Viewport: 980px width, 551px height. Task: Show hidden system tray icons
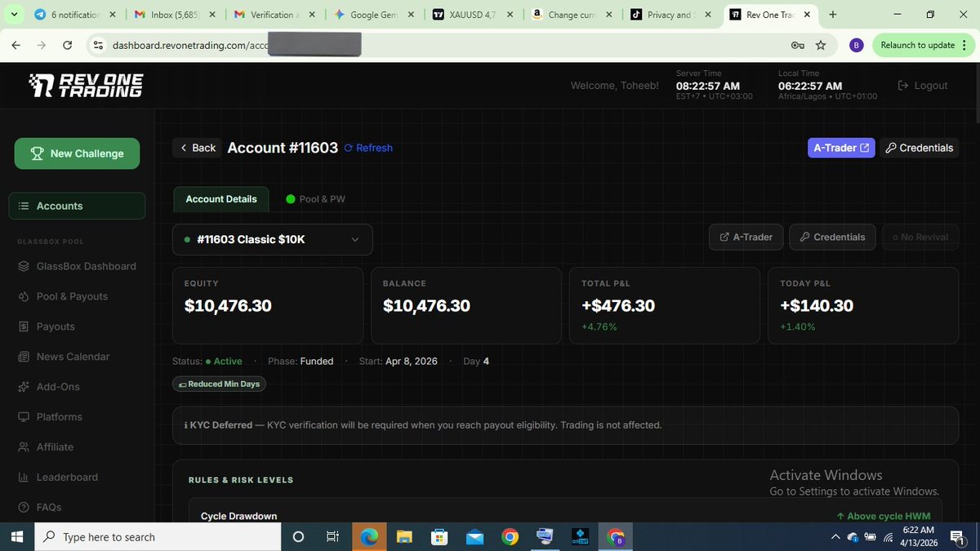coord(835,537)
